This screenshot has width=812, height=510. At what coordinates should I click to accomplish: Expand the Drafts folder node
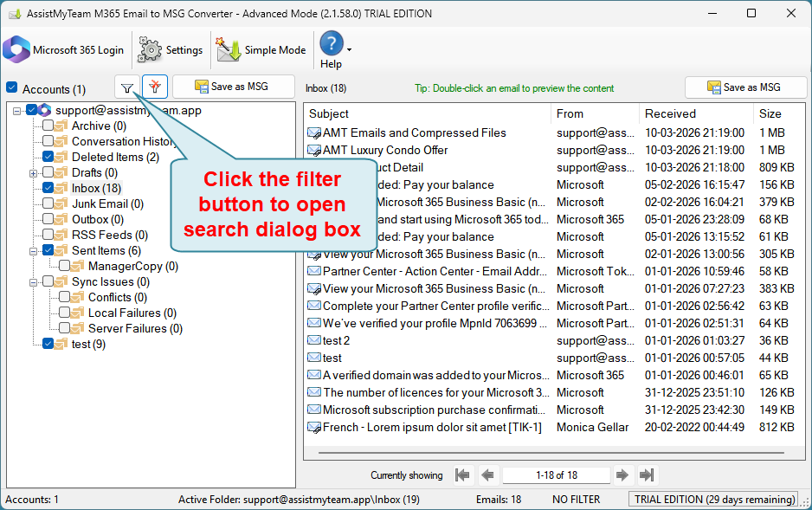[x=33, y=173]
